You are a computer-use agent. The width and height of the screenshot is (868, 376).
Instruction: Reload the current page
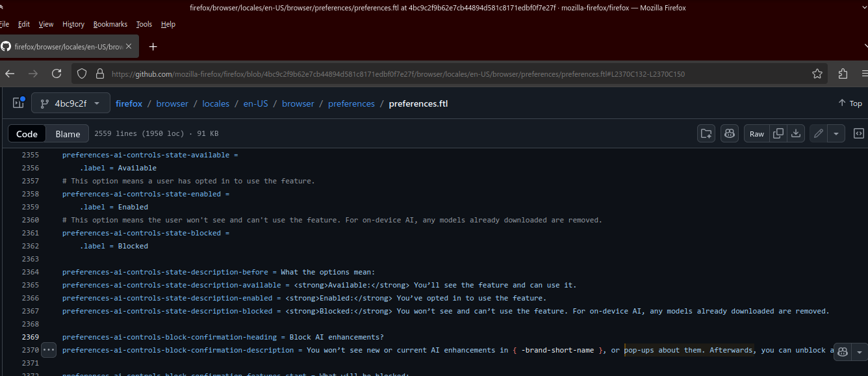click(x=57, y=74)
